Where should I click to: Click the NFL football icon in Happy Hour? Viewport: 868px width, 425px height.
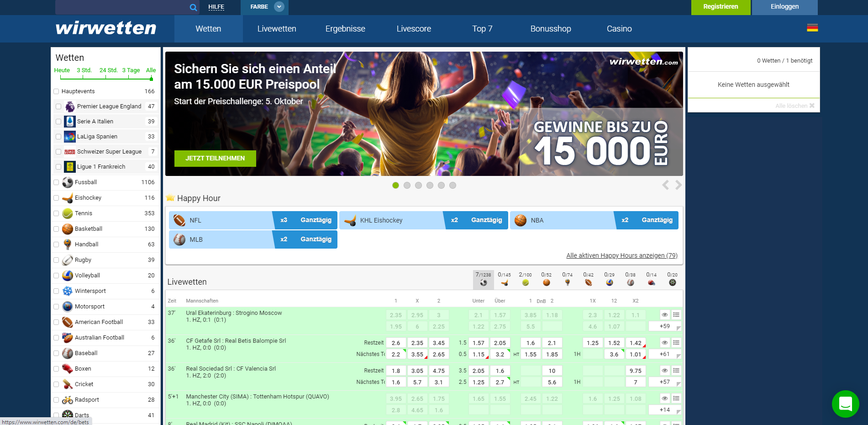(x=179, y=220)
